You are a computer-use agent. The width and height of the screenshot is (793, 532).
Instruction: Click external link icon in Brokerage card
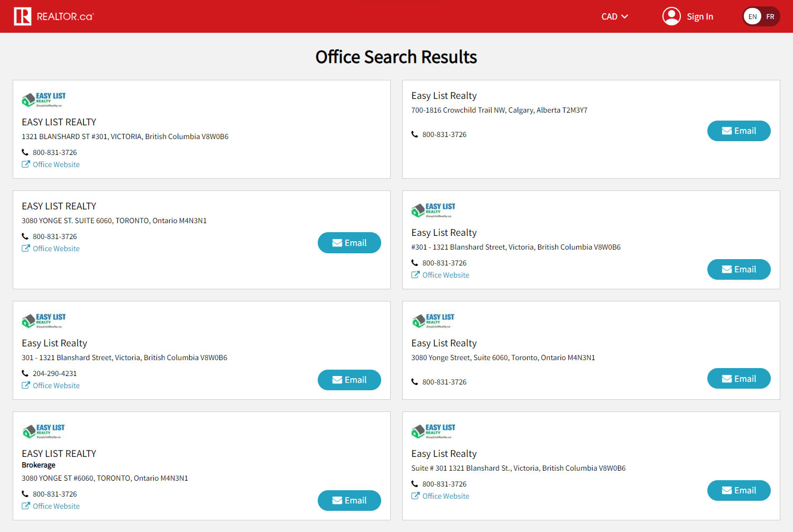pyautogui.click(x=25, y=506)
